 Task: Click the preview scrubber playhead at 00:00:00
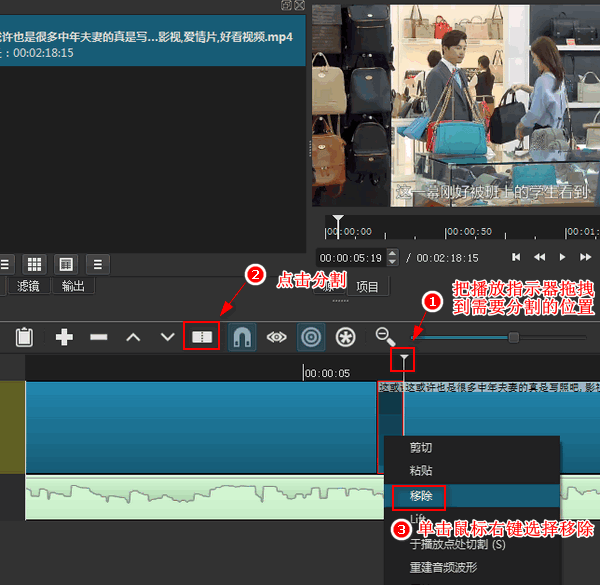[338, 219]
